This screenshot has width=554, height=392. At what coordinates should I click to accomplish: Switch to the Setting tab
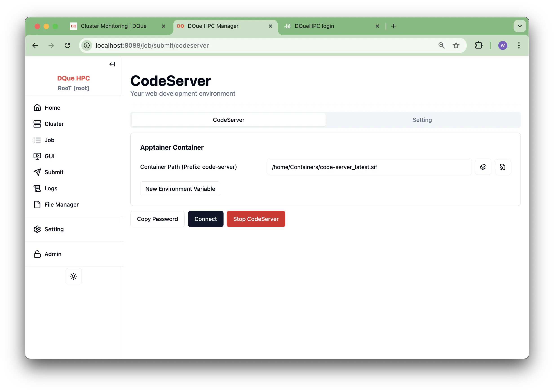coord(422,120)
